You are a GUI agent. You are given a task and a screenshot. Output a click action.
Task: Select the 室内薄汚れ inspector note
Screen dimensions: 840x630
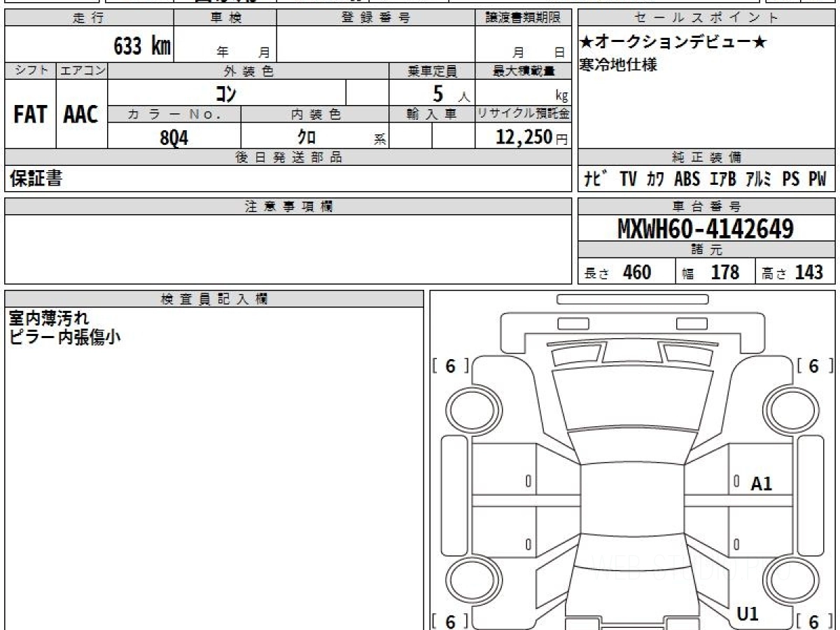(49, 318)
